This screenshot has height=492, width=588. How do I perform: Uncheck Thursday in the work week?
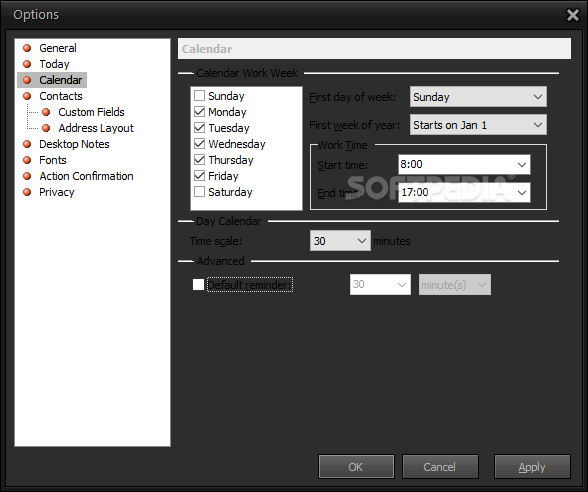(200, 160)
